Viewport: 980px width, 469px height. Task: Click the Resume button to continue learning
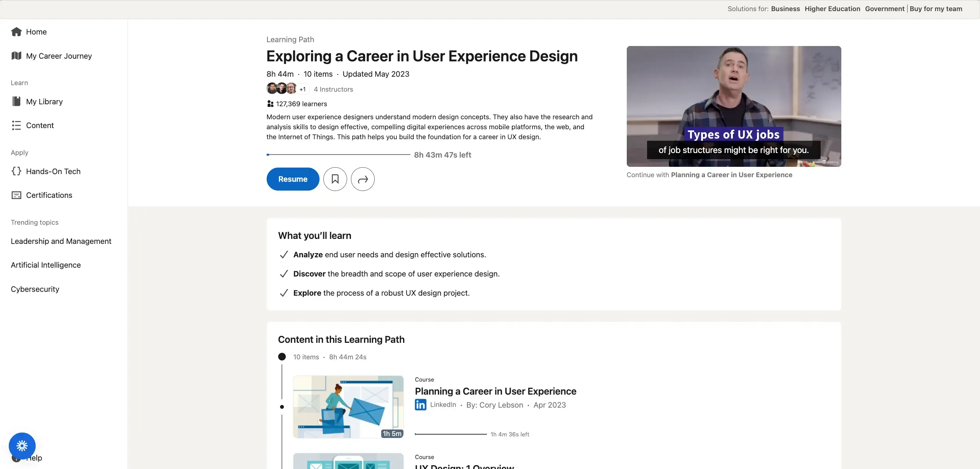tap(292, 179)
